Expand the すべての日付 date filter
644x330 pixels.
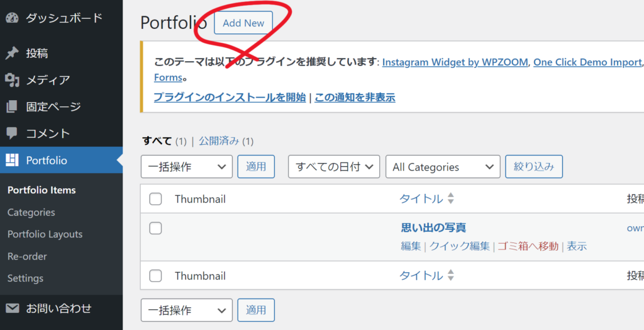[x=334, y=167]
